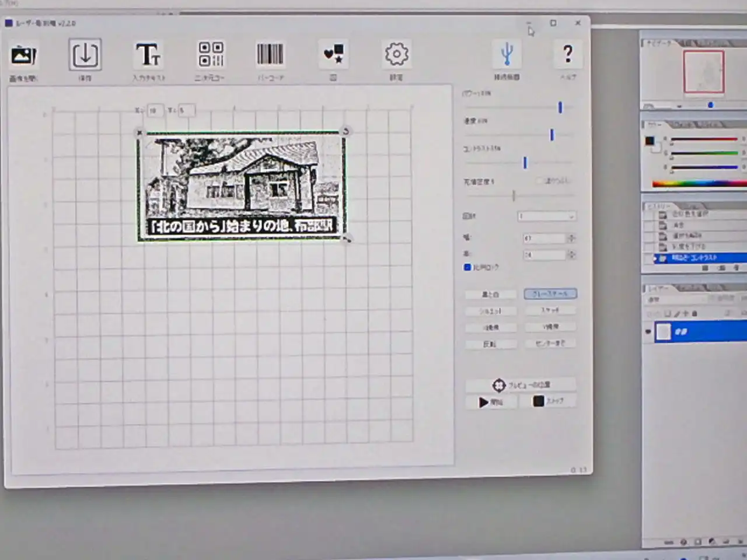Open the barcode (バーコード) tool
747x560 pixels.
tap(270, 54)
